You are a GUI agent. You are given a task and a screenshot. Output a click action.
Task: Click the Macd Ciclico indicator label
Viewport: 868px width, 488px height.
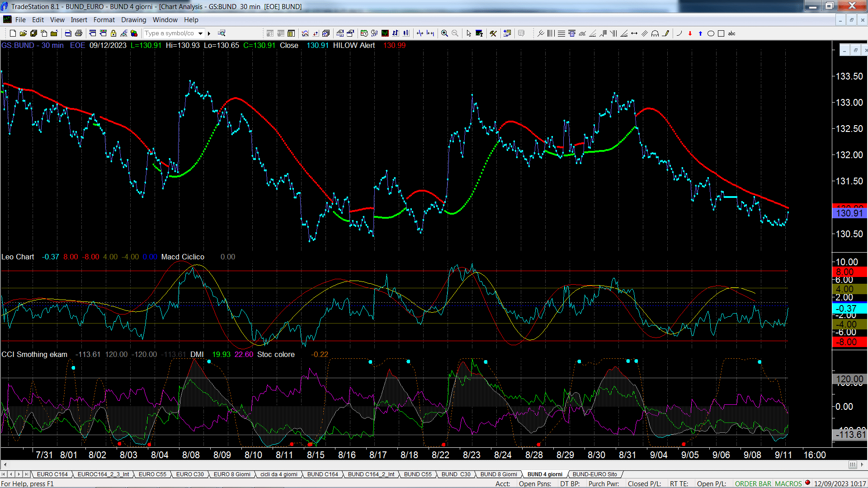tap(183, 257)
